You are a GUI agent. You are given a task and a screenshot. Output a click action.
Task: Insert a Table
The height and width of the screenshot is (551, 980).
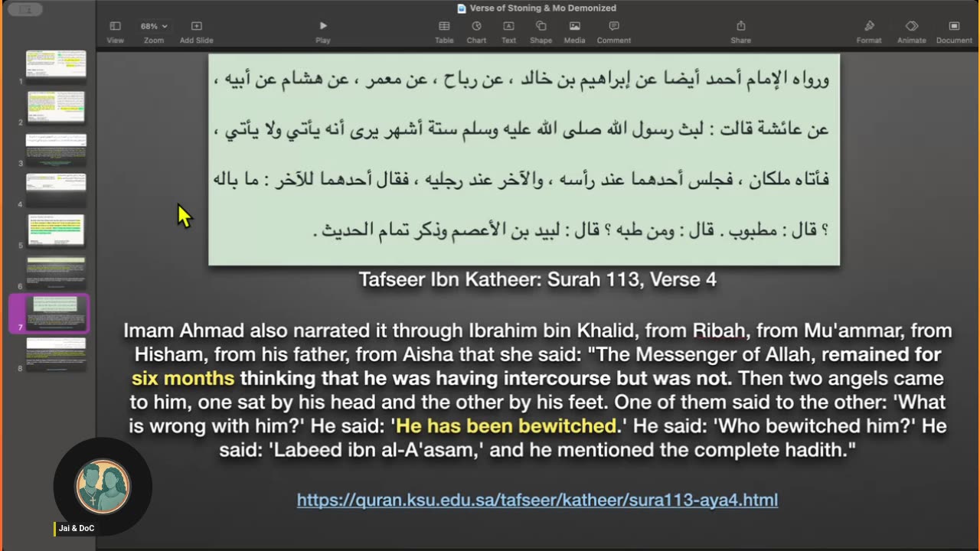click(444, 31)
